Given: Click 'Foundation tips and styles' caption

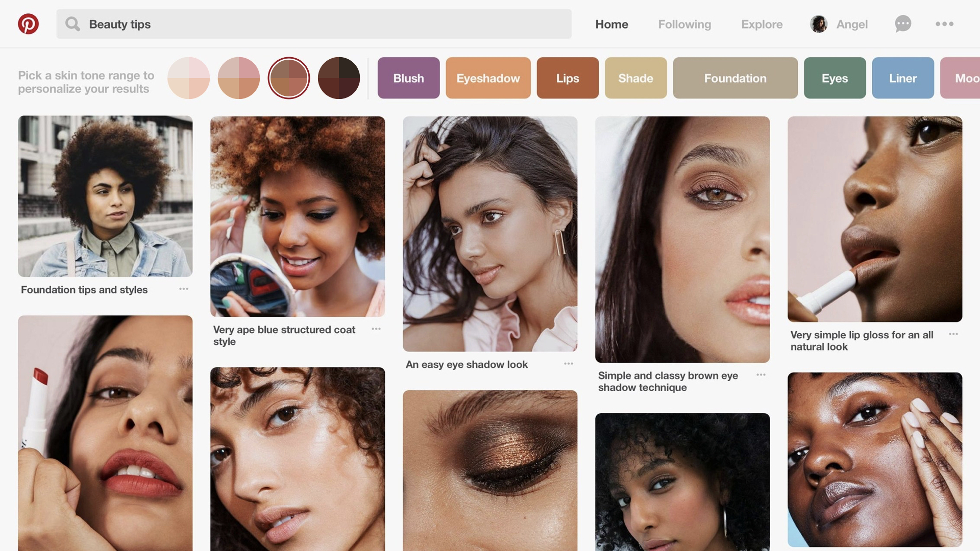Looking at the screenshot, I should pyautogui.click(x=84, y=290).
